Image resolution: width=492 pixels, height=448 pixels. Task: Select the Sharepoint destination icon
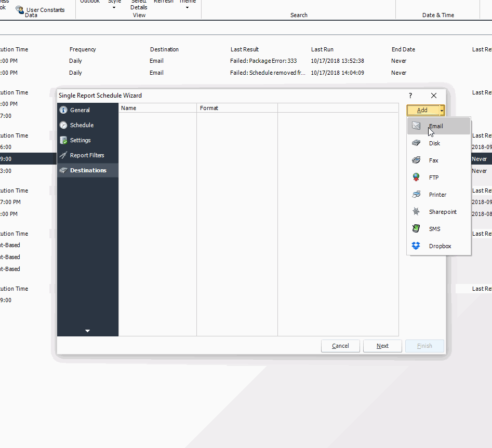416,212
